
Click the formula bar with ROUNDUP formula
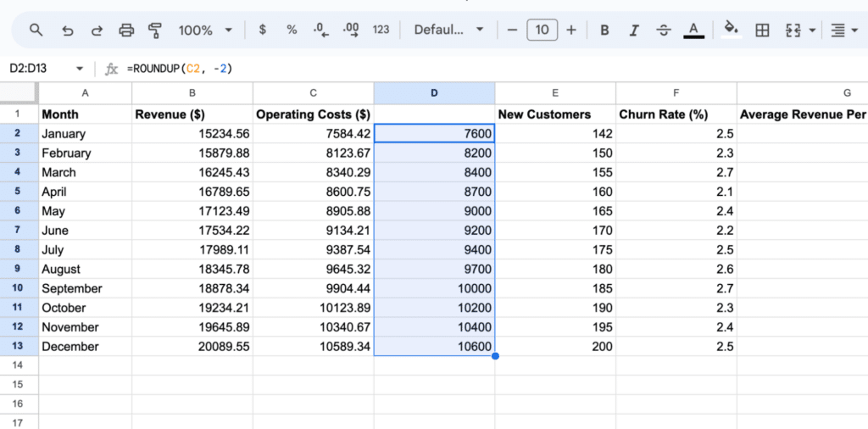click(x=424, y=69)
